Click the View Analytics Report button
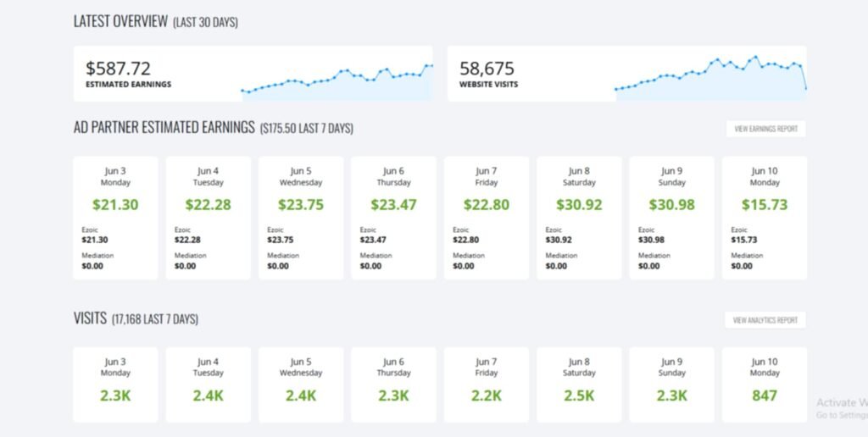 pos(765,320)
